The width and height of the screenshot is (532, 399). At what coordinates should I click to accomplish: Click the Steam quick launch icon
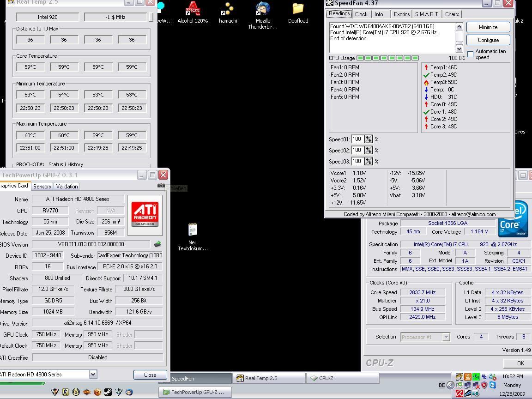[108, 392]
